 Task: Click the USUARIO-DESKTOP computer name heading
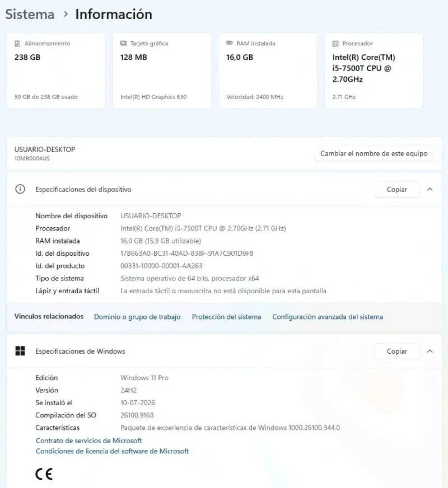(45, 149)
